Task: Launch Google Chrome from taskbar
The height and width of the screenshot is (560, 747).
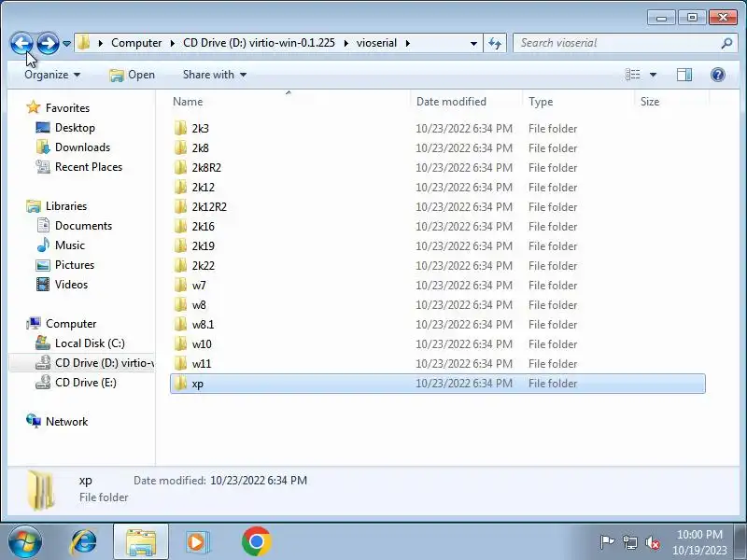Action: coord(256,542)
